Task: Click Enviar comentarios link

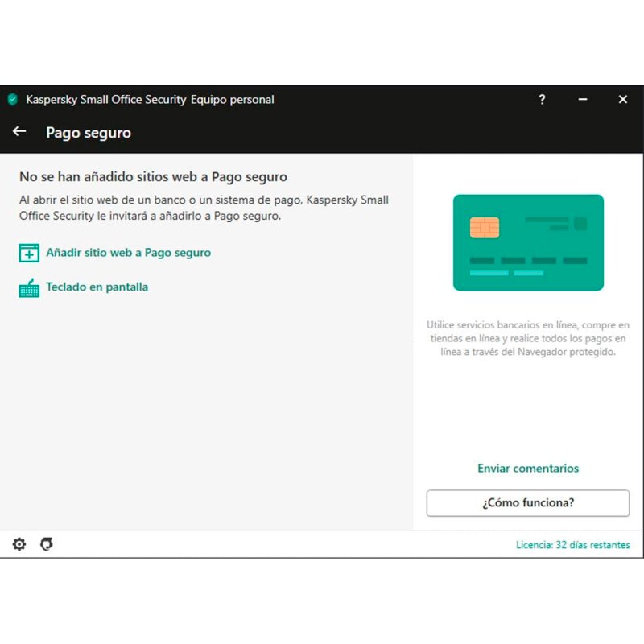Action: click(x=528, y=469)
